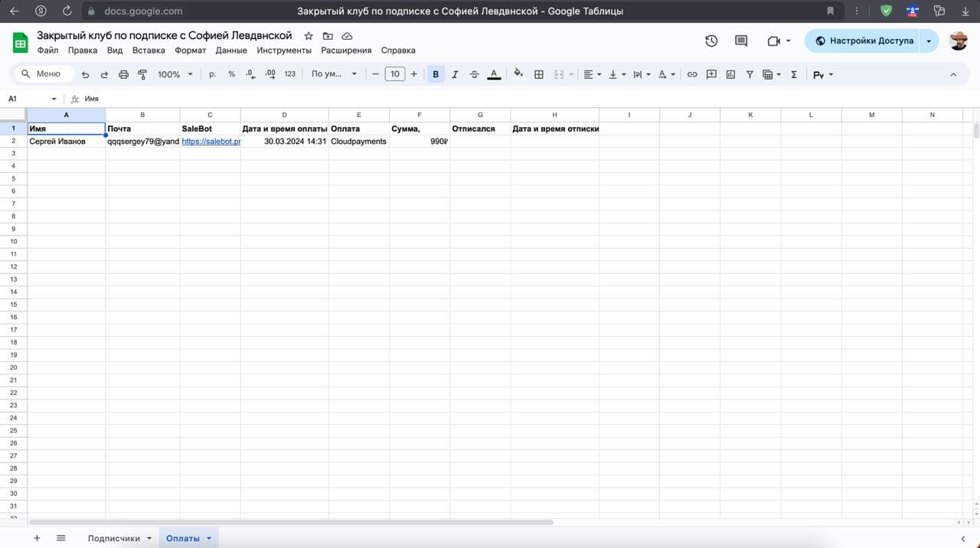The width and height of the screenshot is (980, 548).
Task: Click the print icon in toolbar
Action: (x=123, y=74)
